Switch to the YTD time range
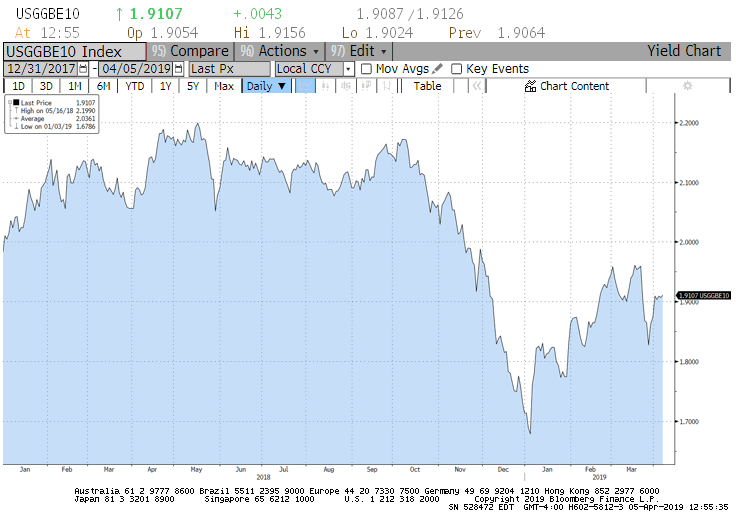 [x=134, y=86]
